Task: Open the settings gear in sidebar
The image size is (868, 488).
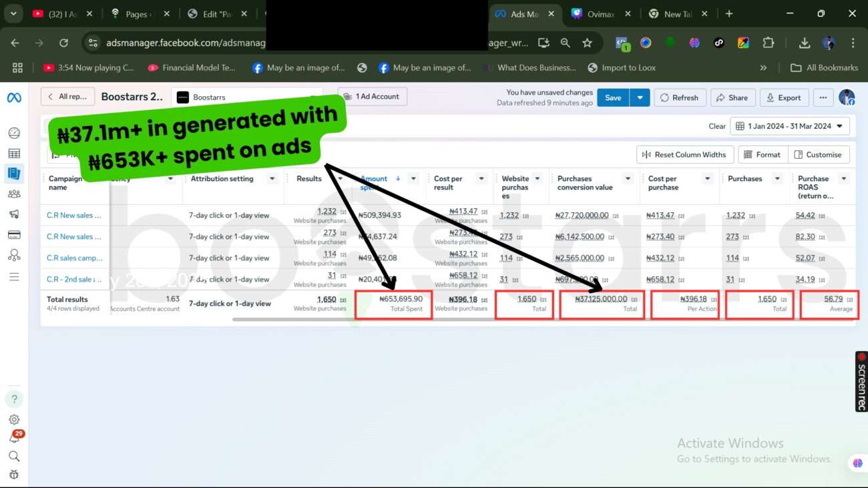Action: pyautogui.click(x=14, y=420)
